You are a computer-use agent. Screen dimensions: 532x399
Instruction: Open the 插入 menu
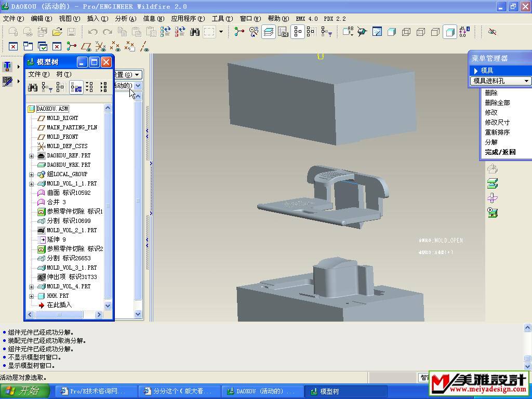tap(98, 19)
